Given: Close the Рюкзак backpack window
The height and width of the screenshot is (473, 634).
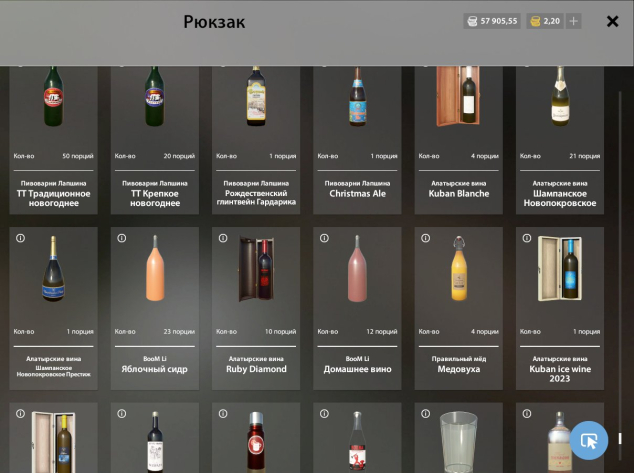Looking at the screenshot, I should (613, 21).
